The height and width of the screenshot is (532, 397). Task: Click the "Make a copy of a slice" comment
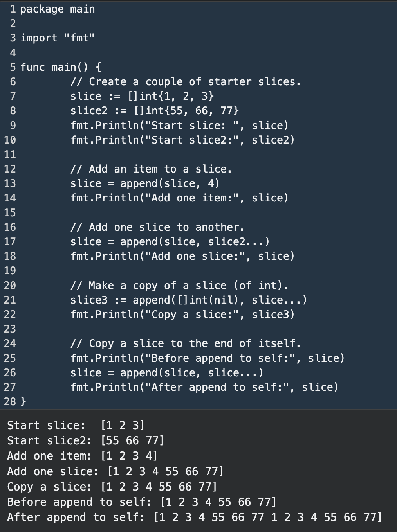pos(179,286)
